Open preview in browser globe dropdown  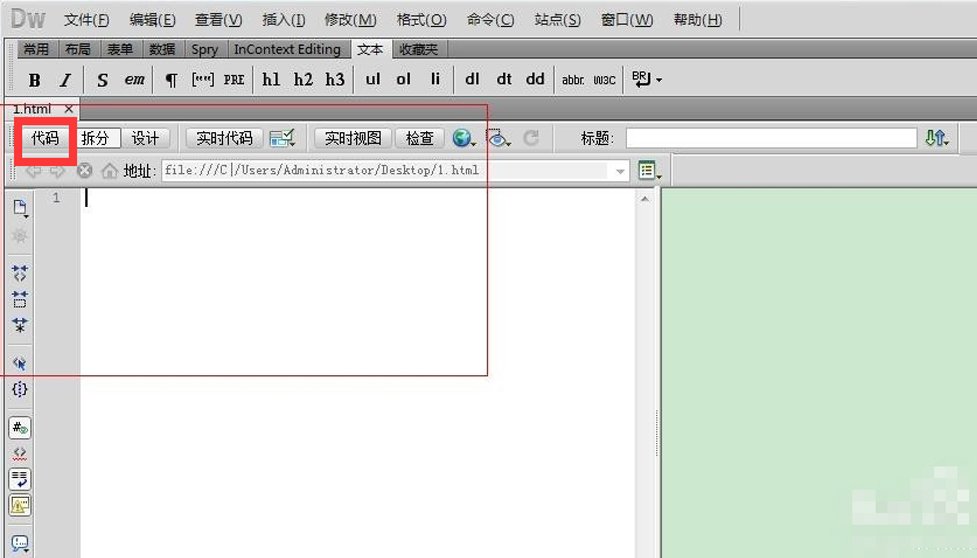pos(464,138)
